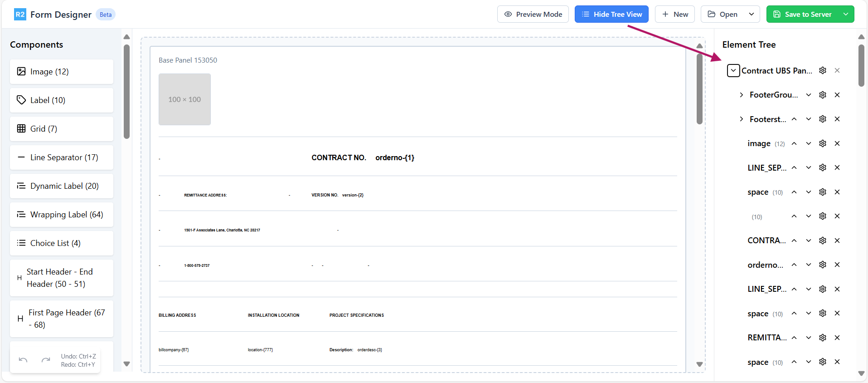Image resolution: width=868 pixels, height=383 pixels.
Task: Select the orderno tree item
Action: click(765, 265)
